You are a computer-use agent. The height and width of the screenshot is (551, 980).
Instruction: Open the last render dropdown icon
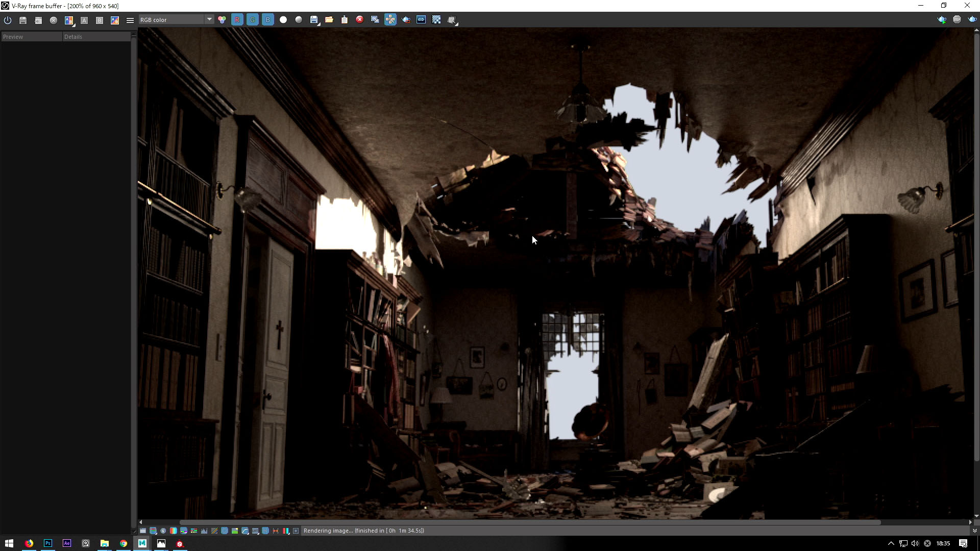click(452, 20)
